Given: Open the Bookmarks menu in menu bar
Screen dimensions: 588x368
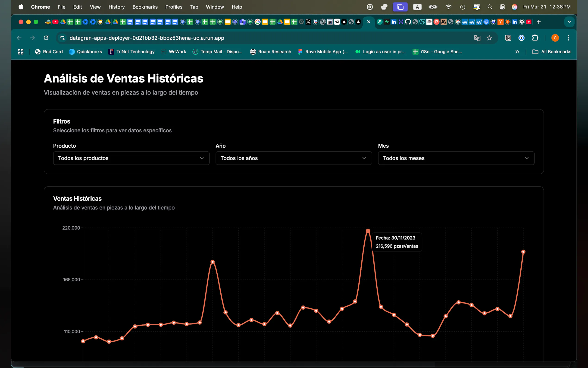Looking at the screenshot, I should click(145, 7).
